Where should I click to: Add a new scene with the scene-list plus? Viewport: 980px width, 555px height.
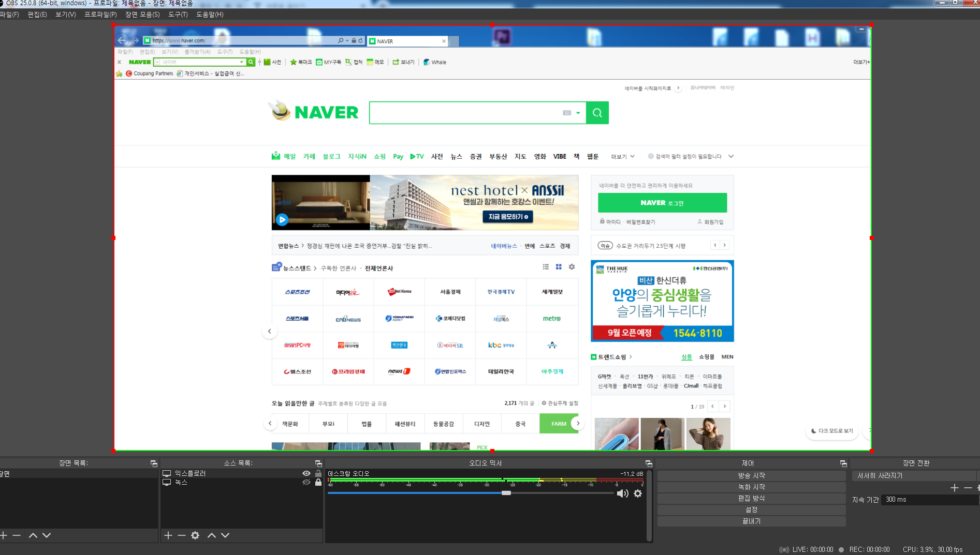pos(4,535)
